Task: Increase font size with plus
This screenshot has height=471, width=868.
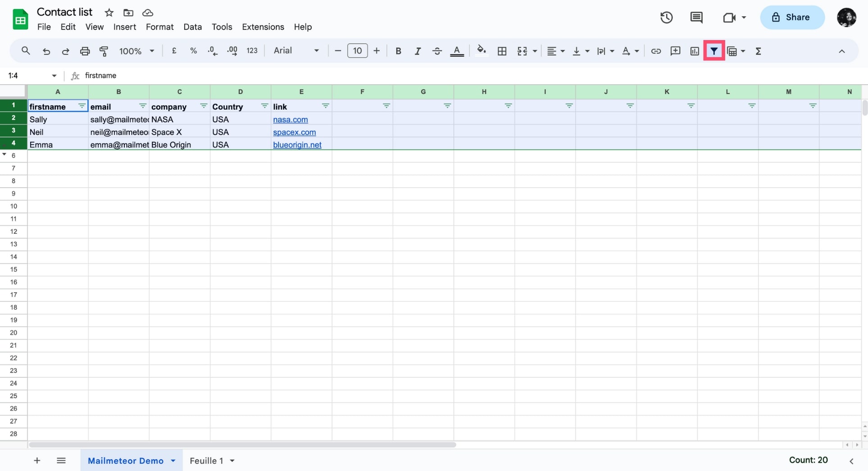Action: (x=377, y=51)
